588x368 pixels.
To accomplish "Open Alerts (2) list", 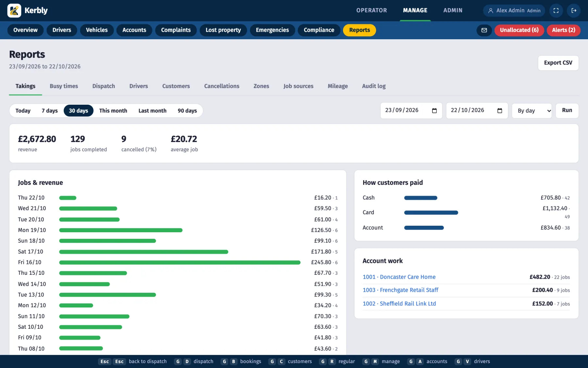I will (x=563, y=30).
